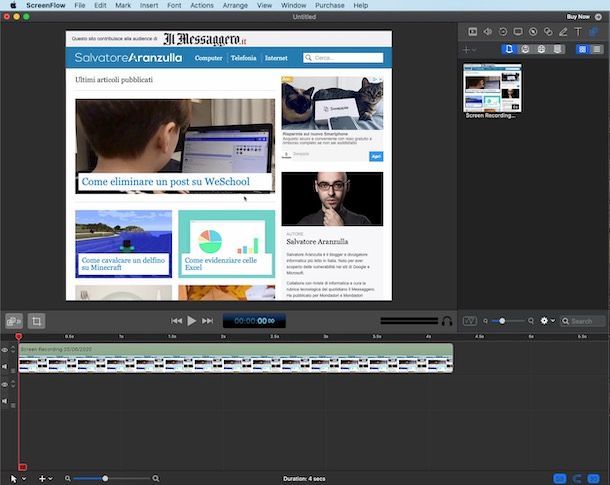
Task: Jump to previous clip with rewind button
Action: (176, 321)
